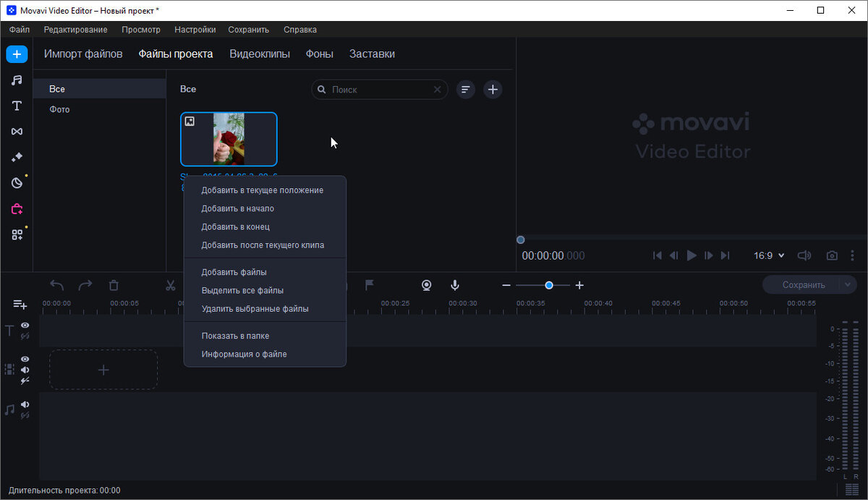Play the preview video

(x=692, y=255)
